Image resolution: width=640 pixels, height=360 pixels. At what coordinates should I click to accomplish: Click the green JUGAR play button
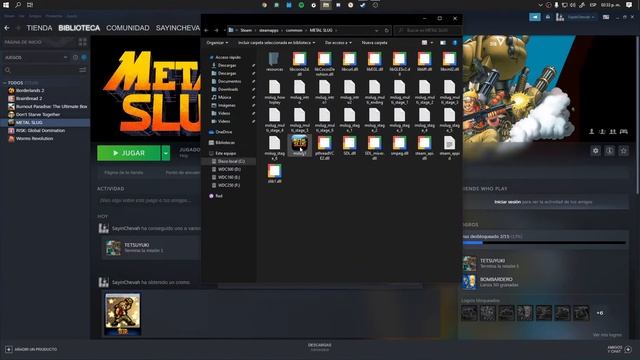coord(129,153)
